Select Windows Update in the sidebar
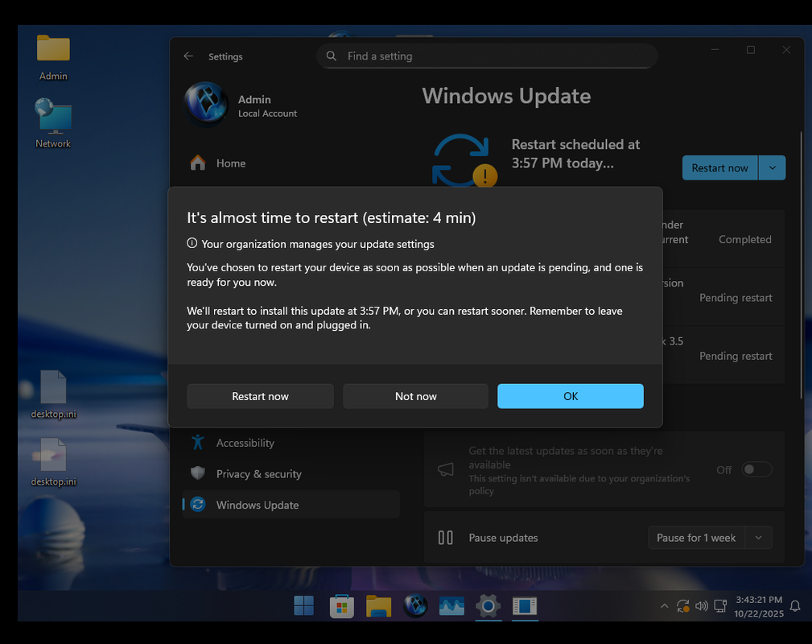This screenshot has width=812, height=644. (290, 505)
